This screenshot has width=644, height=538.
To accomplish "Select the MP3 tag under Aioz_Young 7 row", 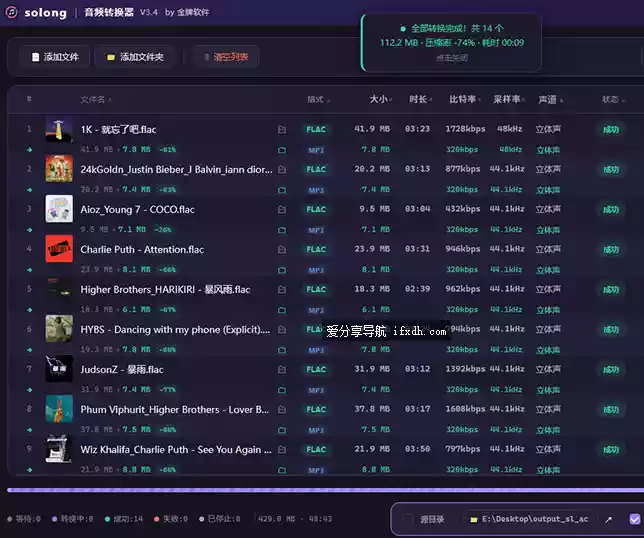I will [316, 230].
